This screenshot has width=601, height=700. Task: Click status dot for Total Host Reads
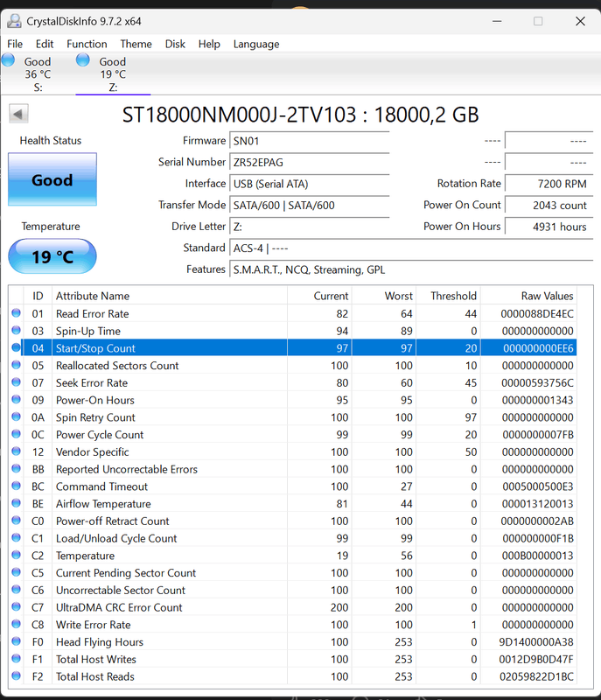(x=16, y=675)
